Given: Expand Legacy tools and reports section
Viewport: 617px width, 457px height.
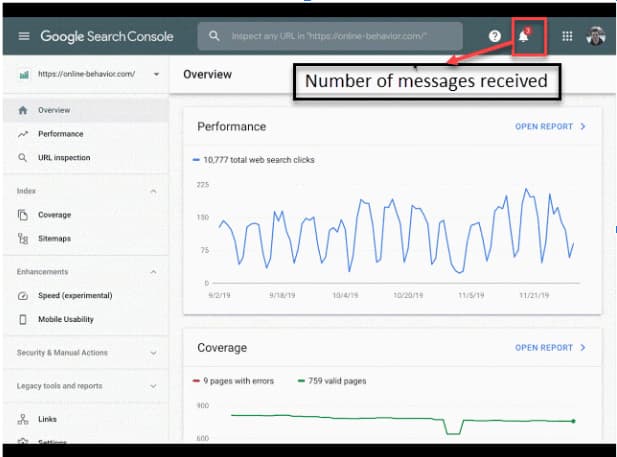Looking at the screenshot, I should [85, 386].
